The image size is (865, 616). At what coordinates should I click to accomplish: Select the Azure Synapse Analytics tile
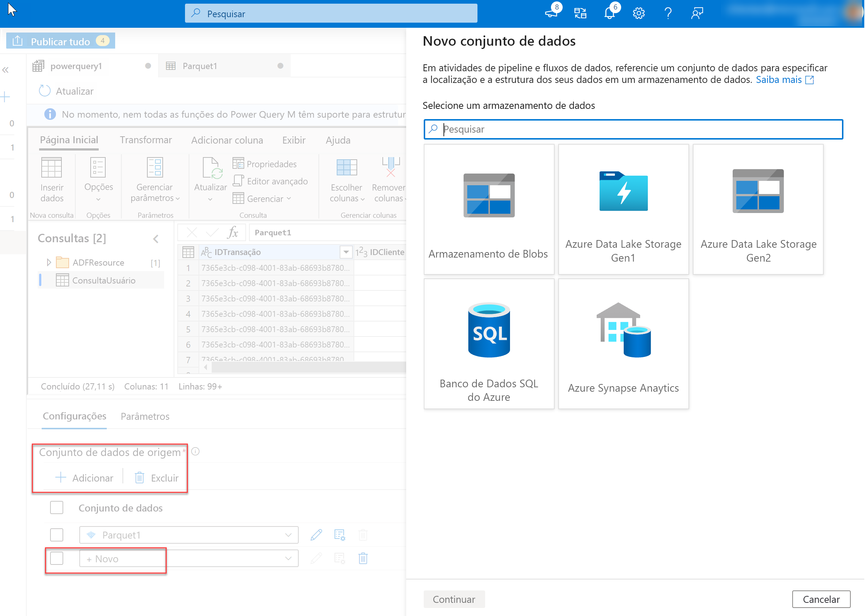coord(623,344)
